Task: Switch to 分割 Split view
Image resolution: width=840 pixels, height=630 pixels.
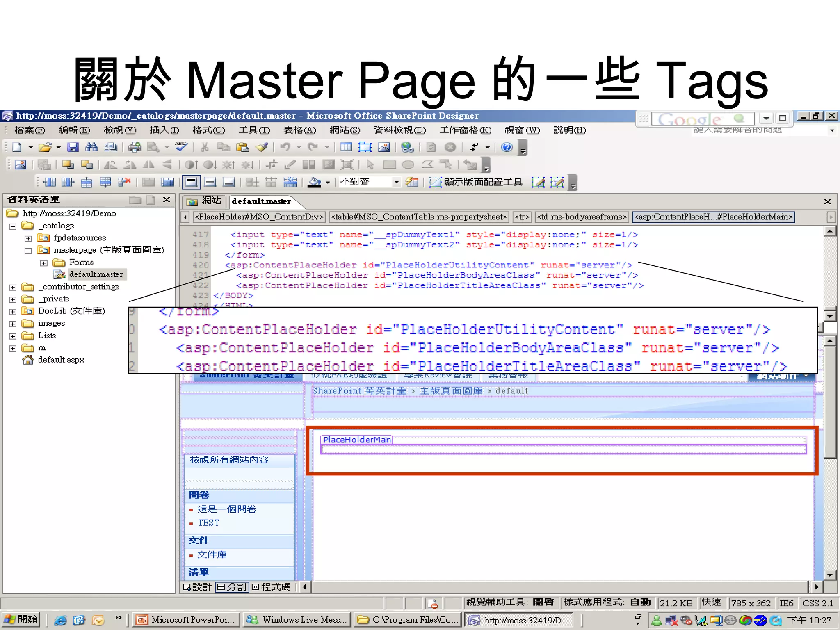Action: pyautogui.click(x=232, y=587)
